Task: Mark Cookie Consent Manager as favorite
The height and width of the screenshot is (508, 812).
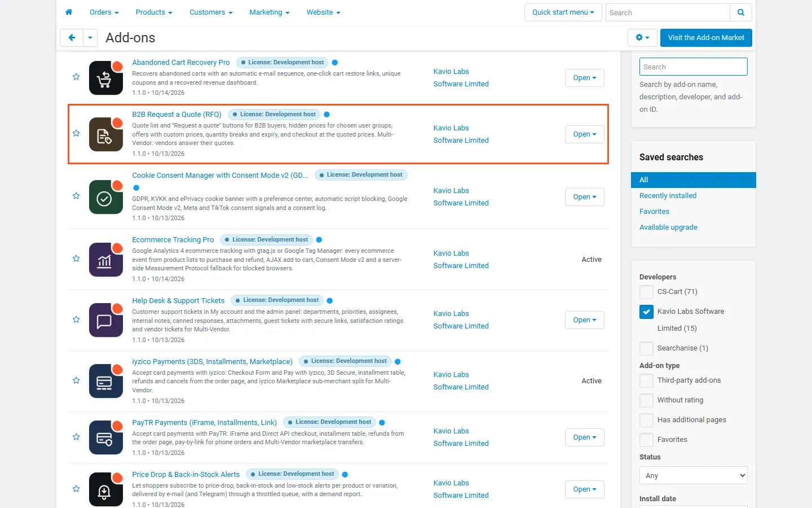Action: pos(76,196)
